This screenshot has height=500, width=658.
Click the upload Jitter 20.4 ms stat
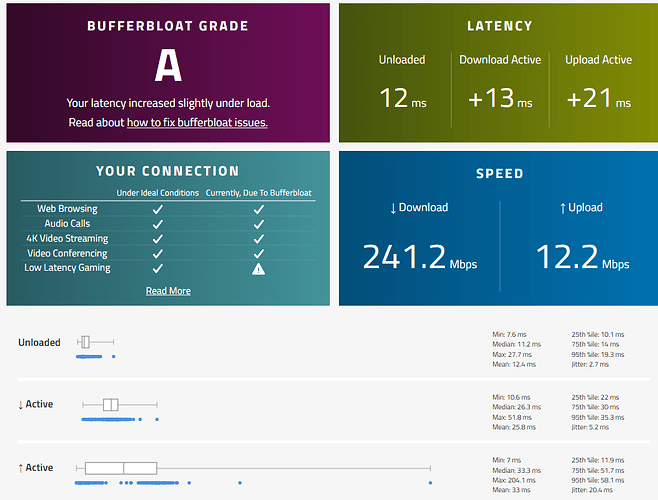(592, 490)
